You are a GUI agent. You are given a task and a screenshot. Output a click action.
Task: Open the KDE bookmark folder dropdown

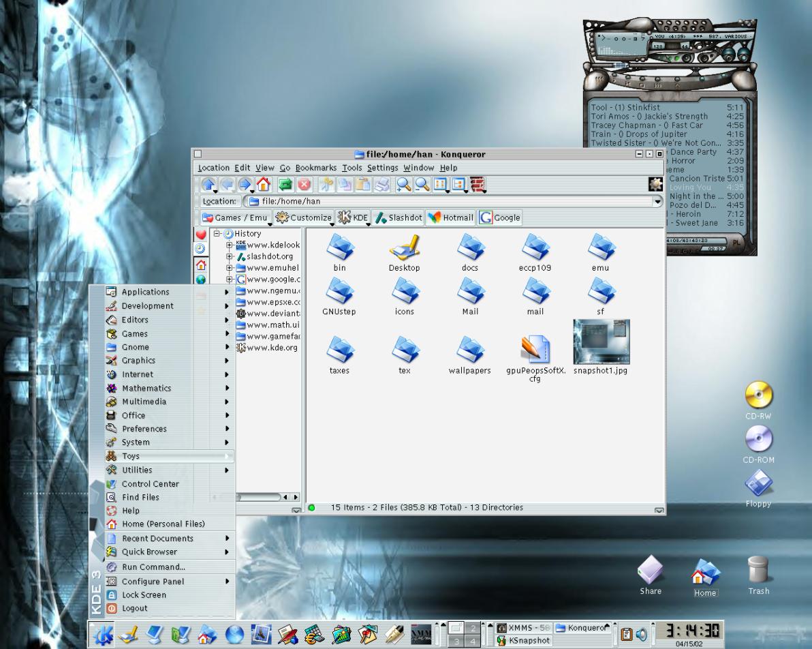[353, 217]
